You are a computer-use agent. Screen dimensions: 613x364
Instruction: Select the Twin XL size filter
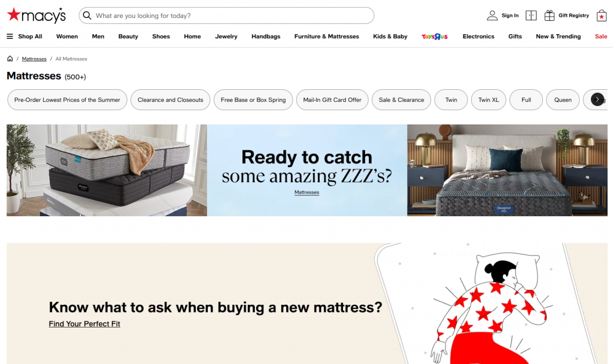(488, 100)
